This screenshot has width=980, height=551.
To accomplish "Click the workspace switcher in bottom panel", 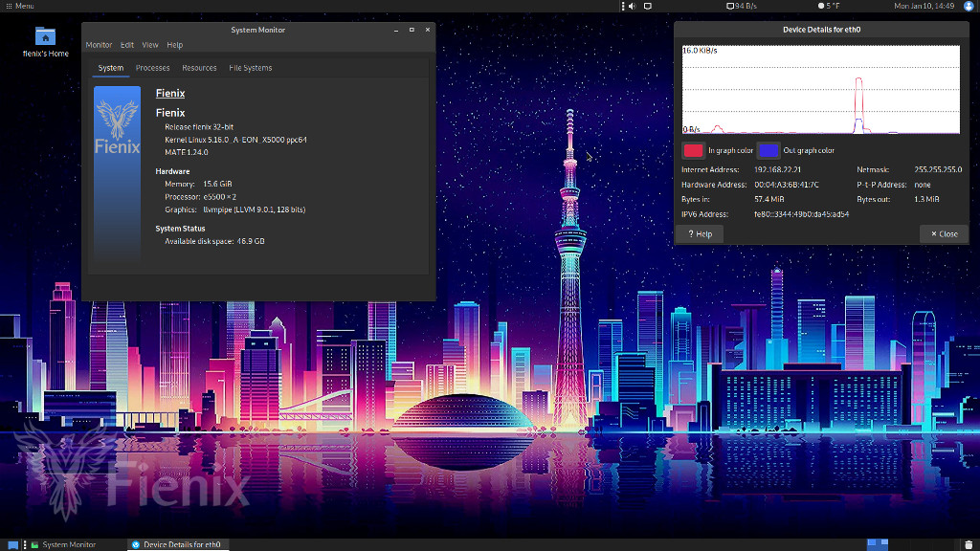I will 878,544.
